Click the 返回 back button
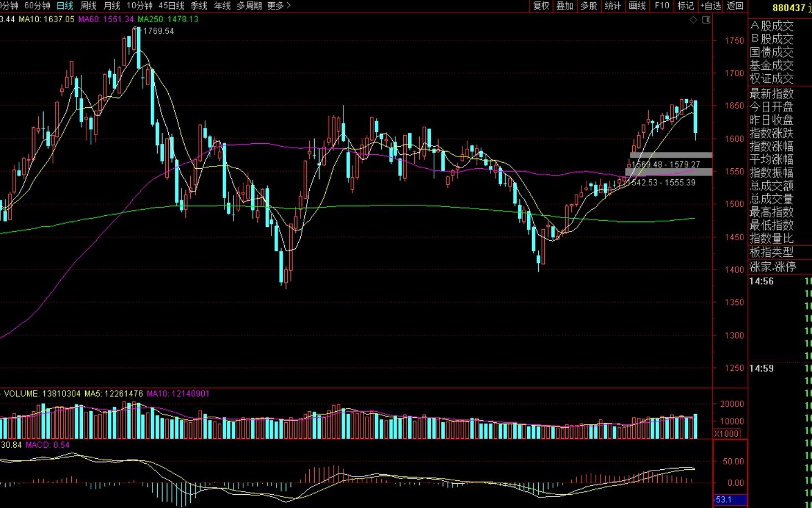Viewport: 812px width, 508px height. (x=735, y=6)
